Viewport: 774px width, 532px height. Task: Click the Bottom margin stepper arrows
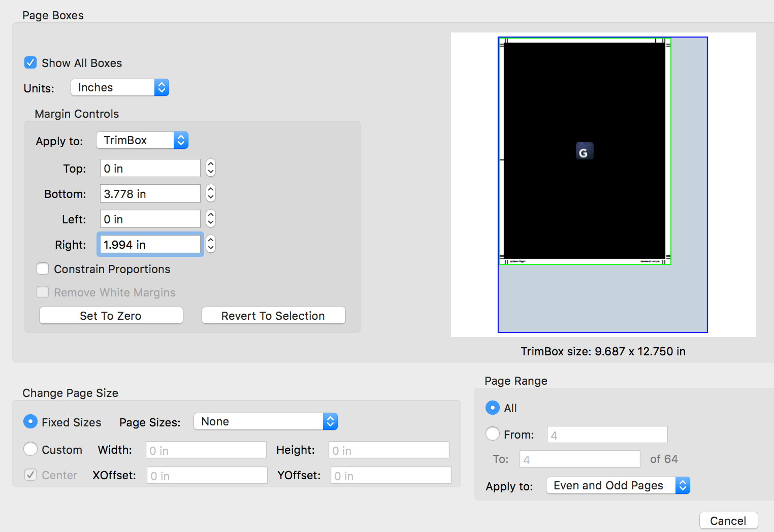click(x=211, y=193)
